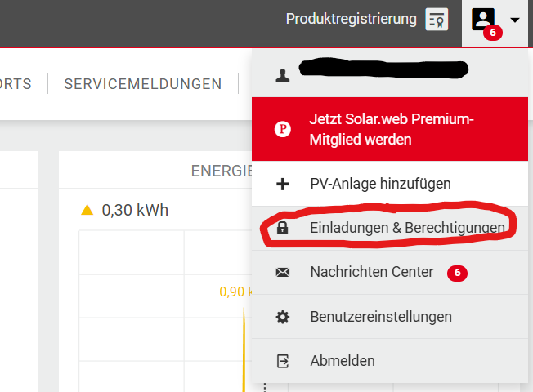
Task: Open the Produktregistrierung link
Action: pos(351,19)
